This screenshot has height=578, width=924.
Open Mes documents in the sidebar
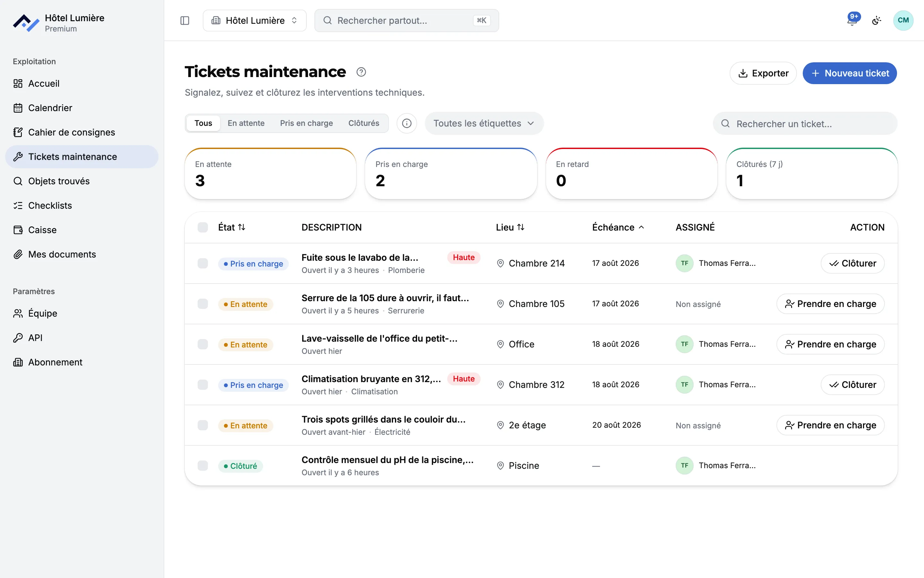(82, 254)
